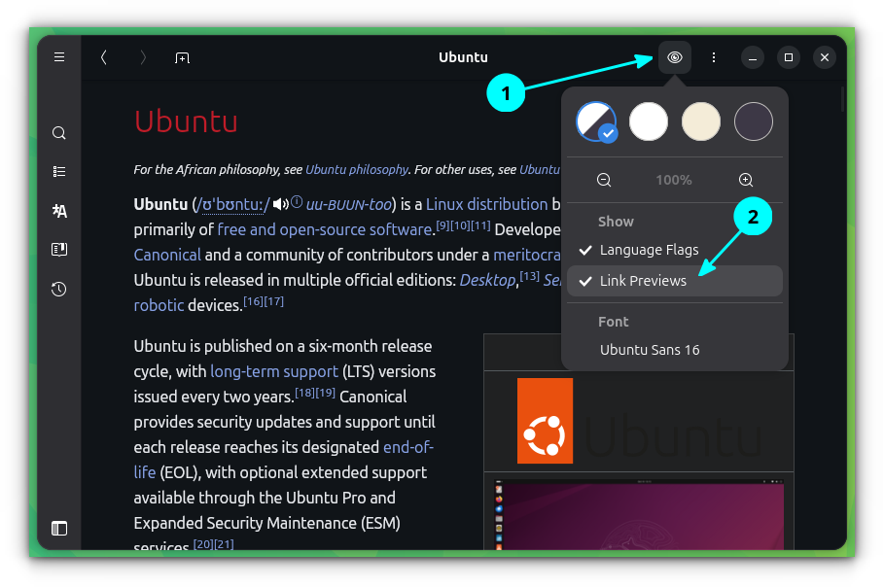Switch to the Ubuntu article tab
Screen dimensions: 884x588
[463, 57]
